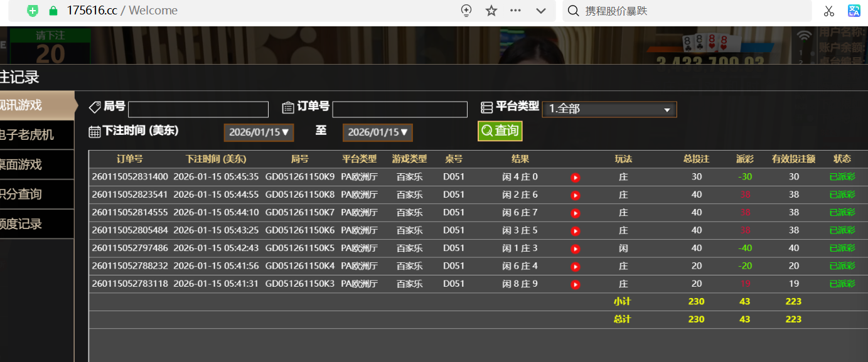
Task: Click the bookmark star icon in address bar
Action: pos(491,11)
